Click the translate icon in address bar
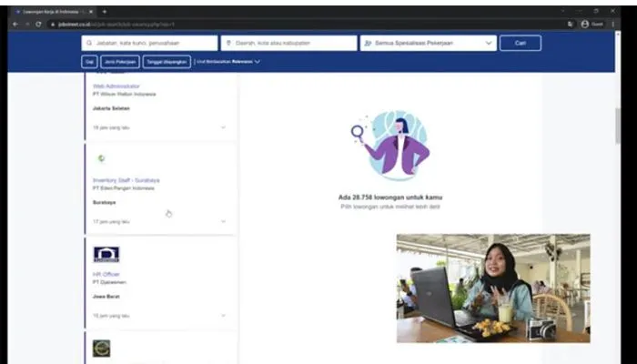The height and width of the screenshot is (364, 637). [x=570, y=25]
